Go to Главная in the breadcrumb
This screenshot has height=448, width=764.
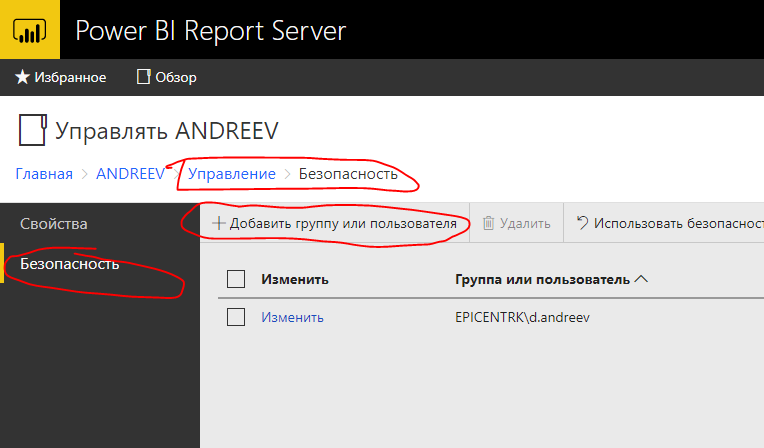(44, 174)
